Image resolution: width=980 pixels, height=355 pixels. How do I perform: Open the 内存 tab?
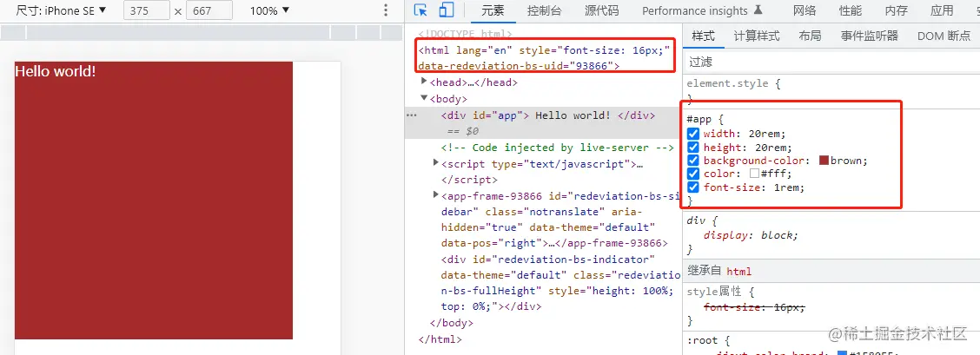[x=897, y=10]
